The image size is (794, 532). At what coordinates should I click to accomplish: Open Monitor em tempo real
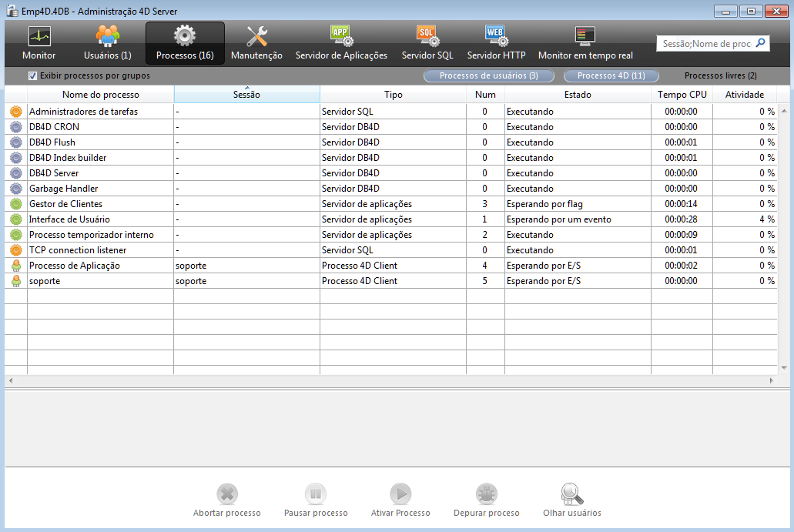[x=585, y=37]
